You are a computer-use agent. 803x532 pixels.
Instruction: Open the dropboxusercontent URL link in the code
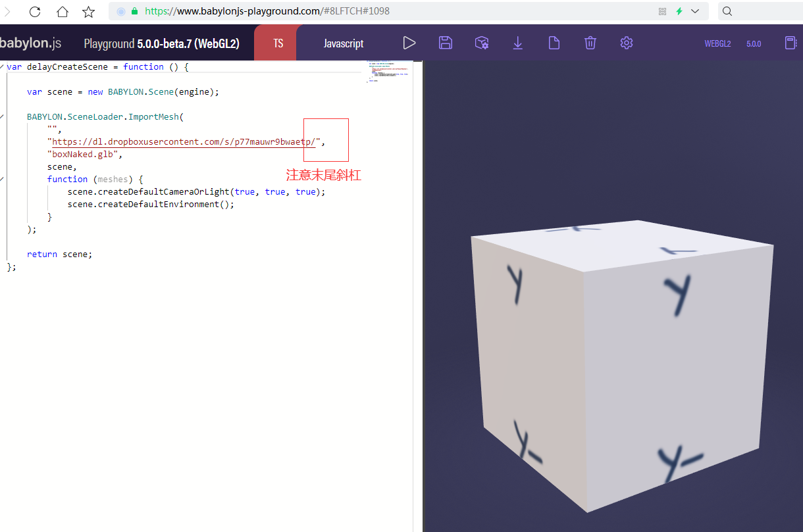[x=183, y=141]
